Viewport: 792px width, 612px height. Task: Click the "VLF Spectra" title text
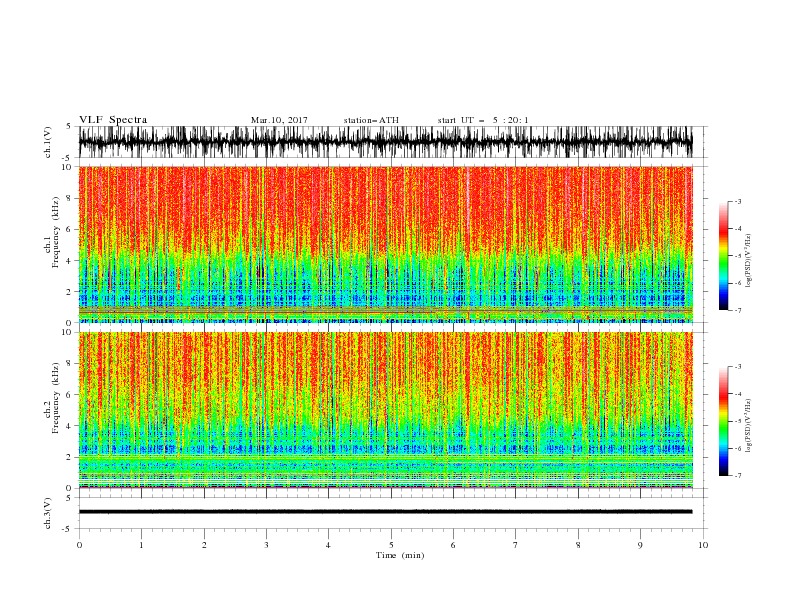[x=113, y=120]
